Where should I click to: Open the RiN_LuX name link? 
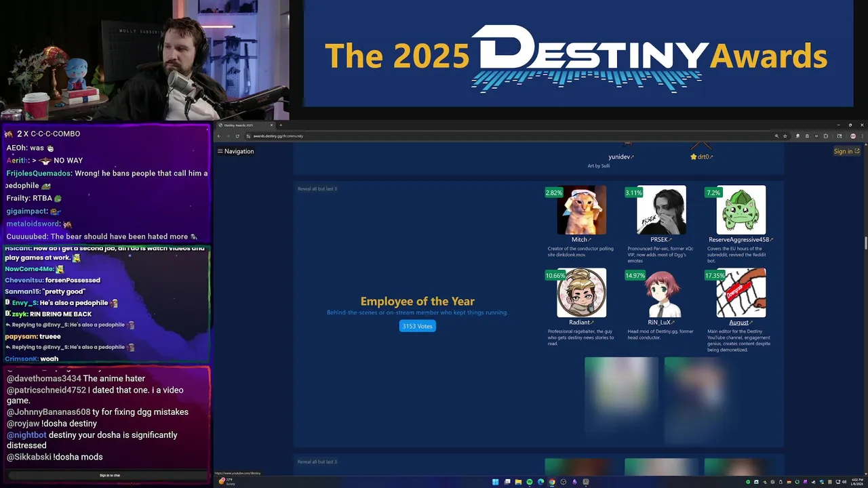pyautogui.click(x=660, y=323)
